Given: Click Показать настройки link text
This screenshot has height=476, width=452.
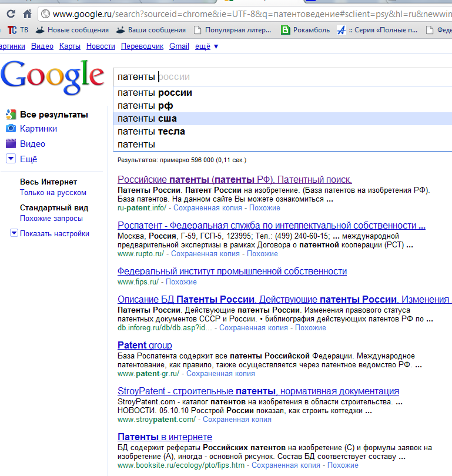Looking at the screenshot, I should click(x=55, y=233).
